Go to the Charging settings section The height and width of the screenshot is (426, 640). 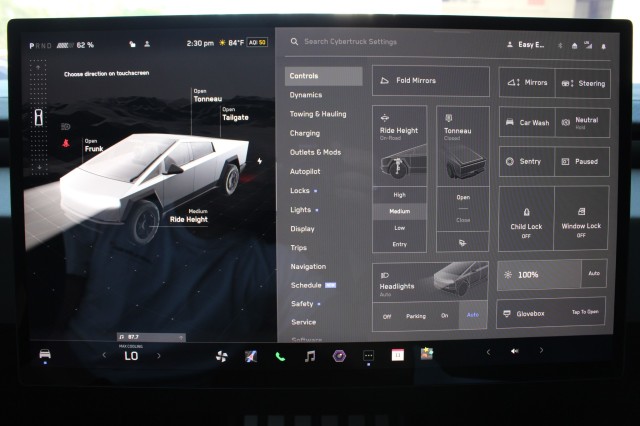tap(305, 133)
